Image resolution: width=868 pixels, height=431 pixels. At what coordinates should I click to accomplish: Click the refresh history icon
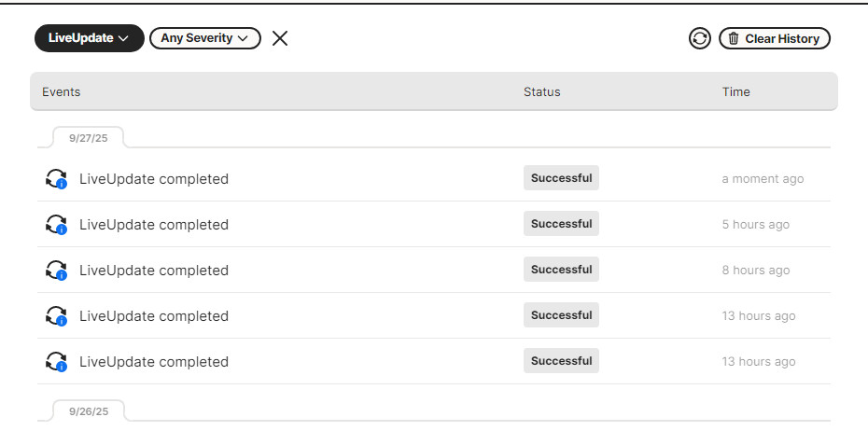pos(700,38)
